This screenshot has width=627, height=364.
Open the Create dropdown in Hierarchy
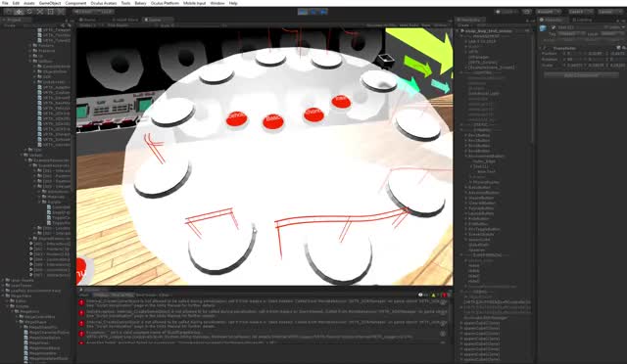pyautogui.click(x=463, y=25)
